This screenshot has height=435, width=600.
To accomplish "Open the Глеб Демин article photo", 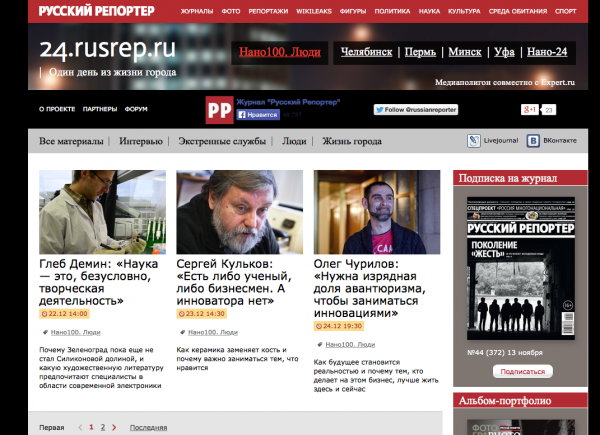I will pyautogui.click(x=103, y=212).
